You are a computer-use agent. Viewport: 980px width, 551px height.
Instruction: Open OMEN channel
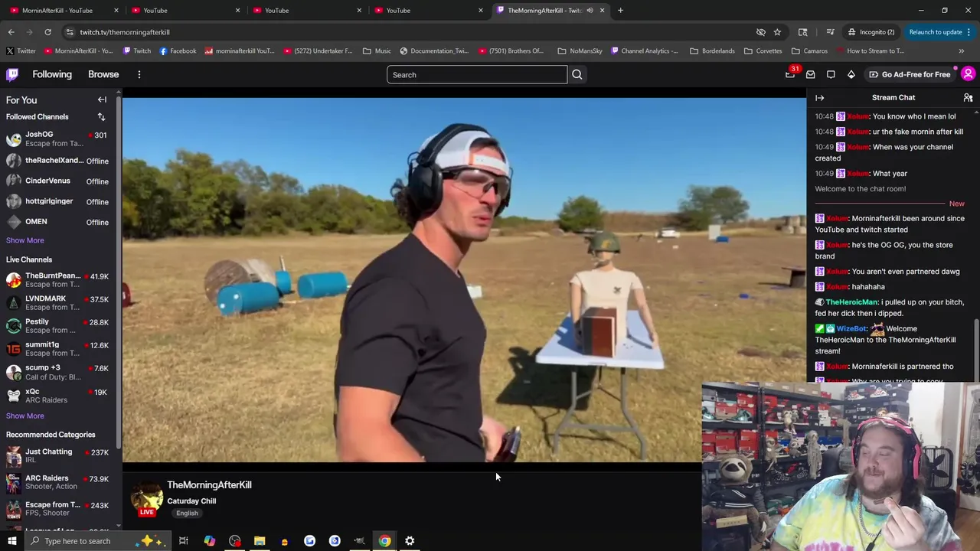[59, 222]
